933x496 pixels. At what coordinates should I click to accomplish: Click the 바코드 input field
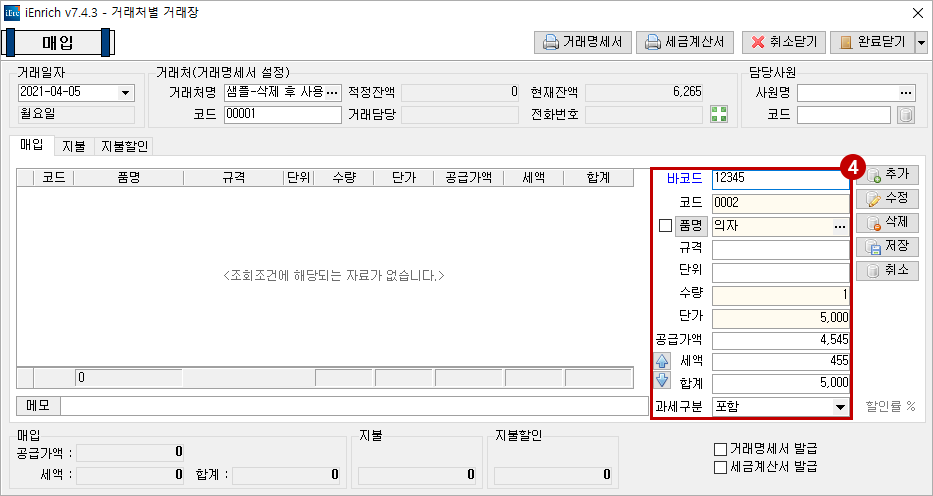[781, 180]
